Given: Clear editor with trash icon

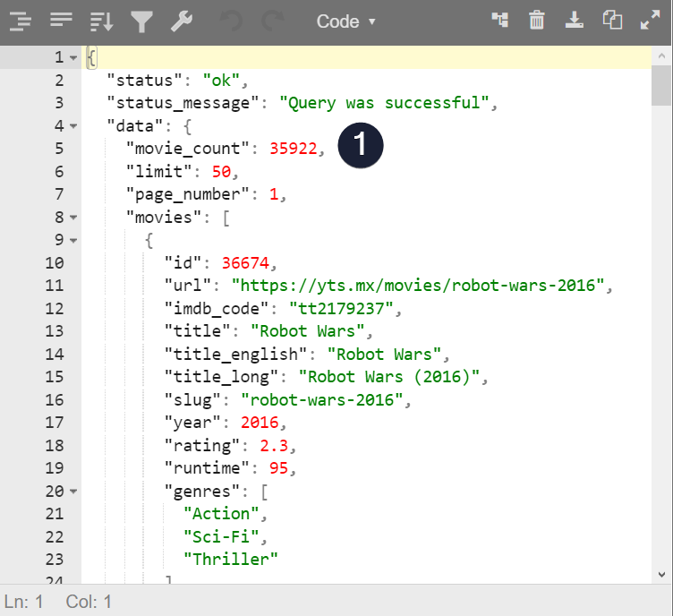Looking at the screenshot, I should pyautogui.click(x=536, y=21).
